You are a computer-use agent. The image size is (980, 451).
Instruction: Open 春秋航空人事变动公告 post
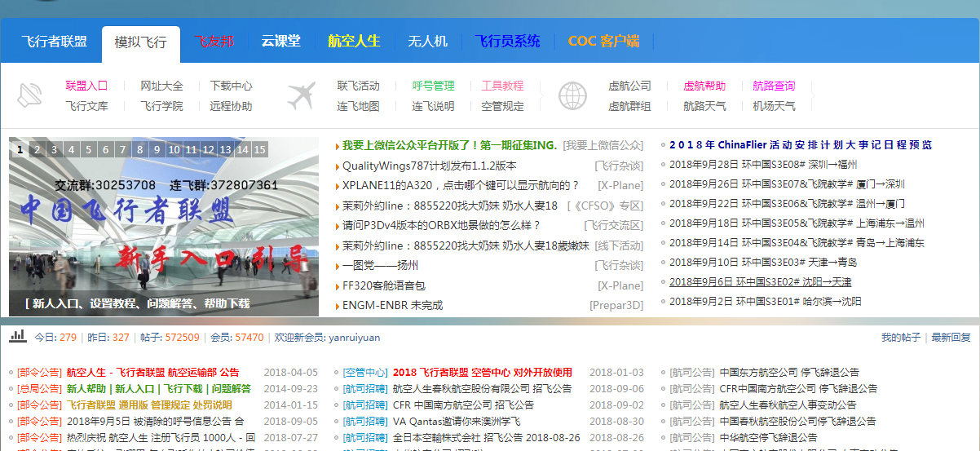(788, 405)
